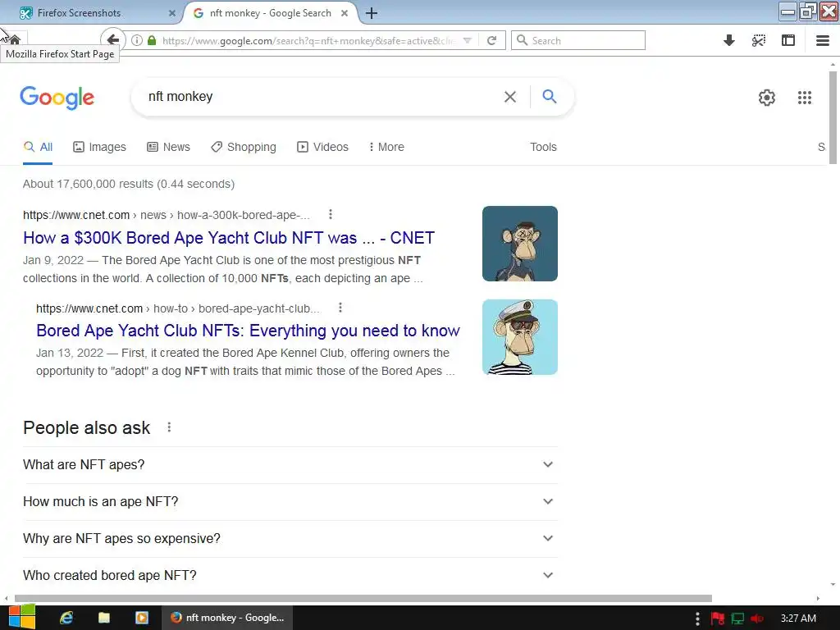Select the All results tab

pos(38,147)
